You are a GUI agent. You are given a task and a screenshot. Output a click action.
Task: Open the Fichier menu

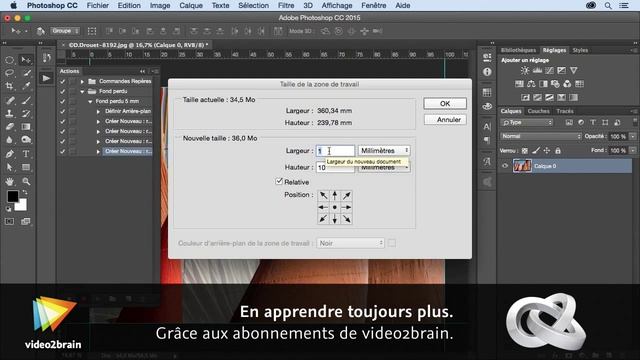click(98, 5)
